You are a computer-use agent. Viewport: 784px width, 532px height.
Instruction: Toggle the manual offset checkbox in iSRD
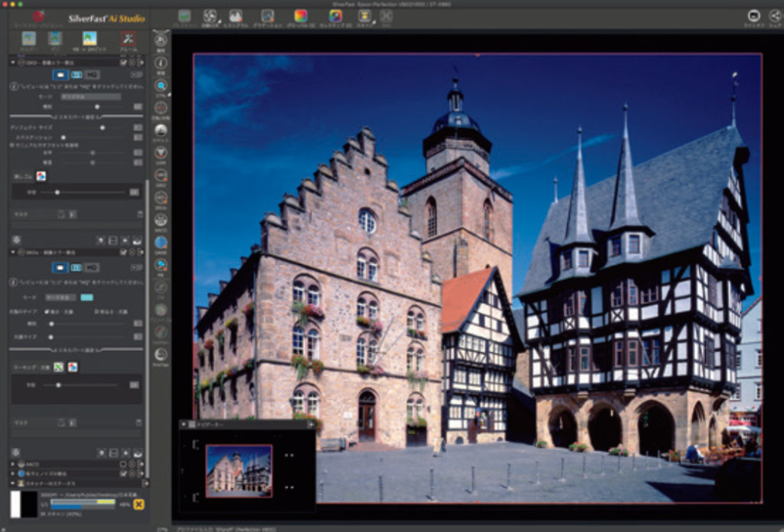(x=12, y=145)
